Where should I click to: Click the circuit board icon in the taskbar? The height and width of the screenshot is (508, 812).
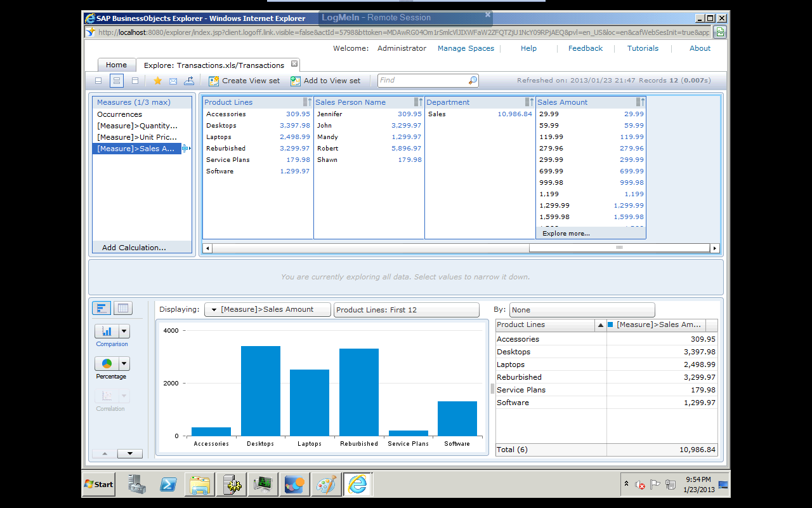click(x=263, y=485)
